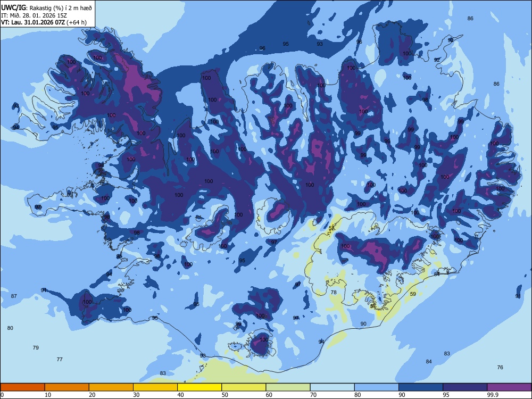Click the amber 20–30 legend swatch
The width and height of the screenshot is (532, 399).
(x=111, y=387)
